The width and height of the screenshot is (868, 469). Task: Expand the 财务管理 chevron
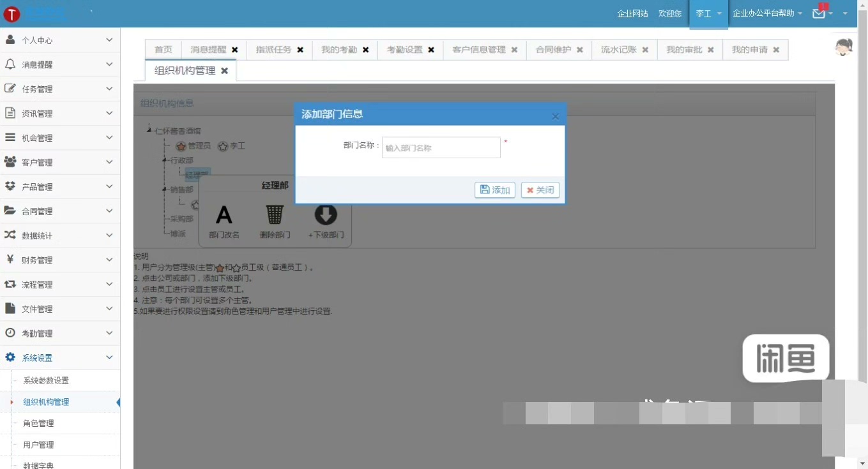click(109, 260)
